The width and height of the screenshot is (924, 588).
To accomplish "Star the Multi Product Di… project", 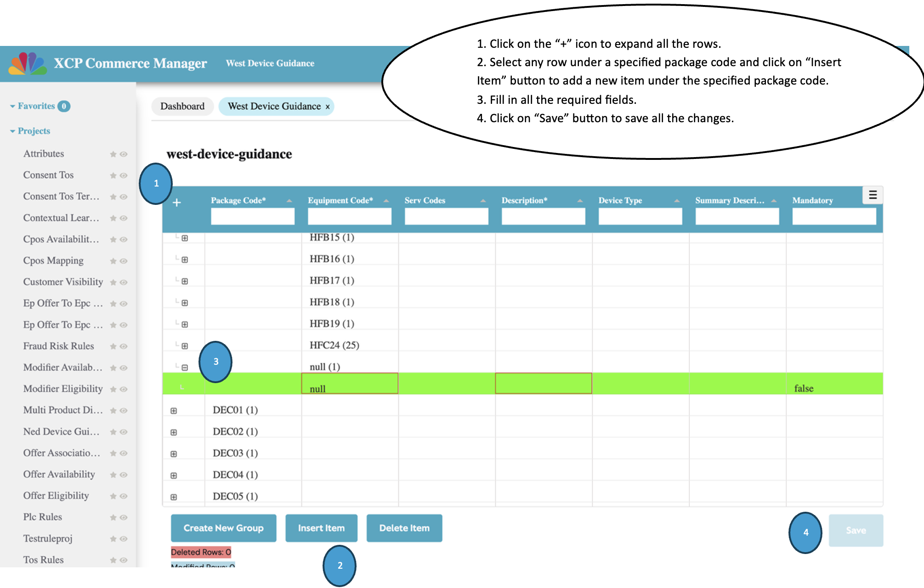I will pos(113,411).
